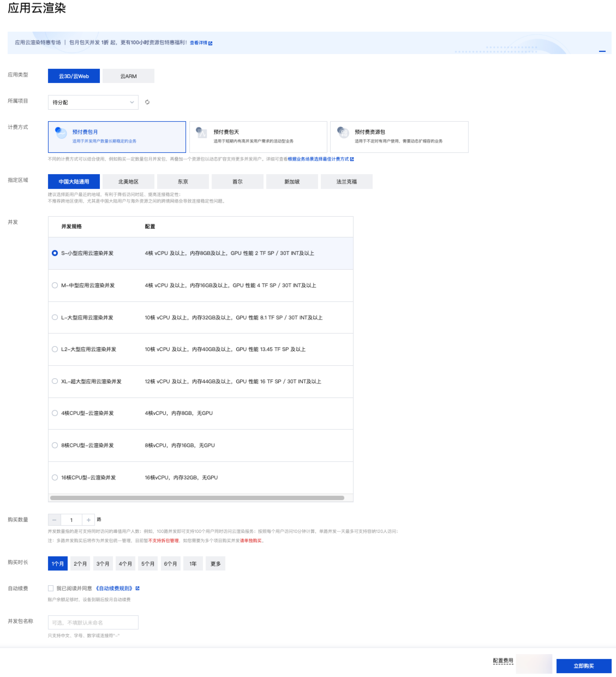
Task: Increase purchase quantity with plus button
Action: 88,520
